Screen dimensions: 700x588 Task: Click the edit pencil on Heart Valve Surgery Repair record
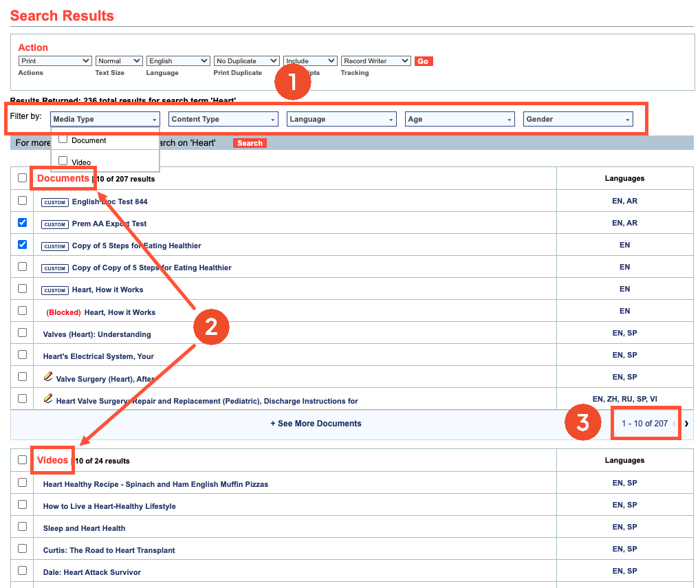[47, 398]
